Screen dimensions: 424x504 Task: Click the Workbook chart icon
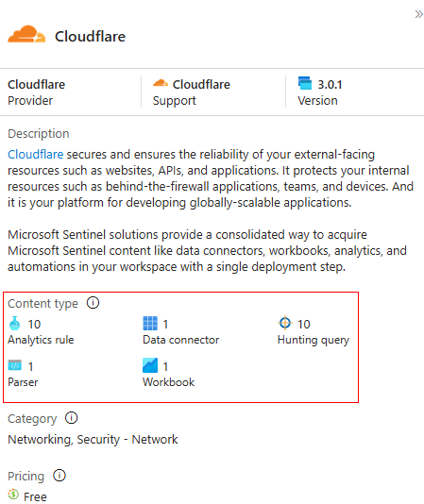point(150,365)
